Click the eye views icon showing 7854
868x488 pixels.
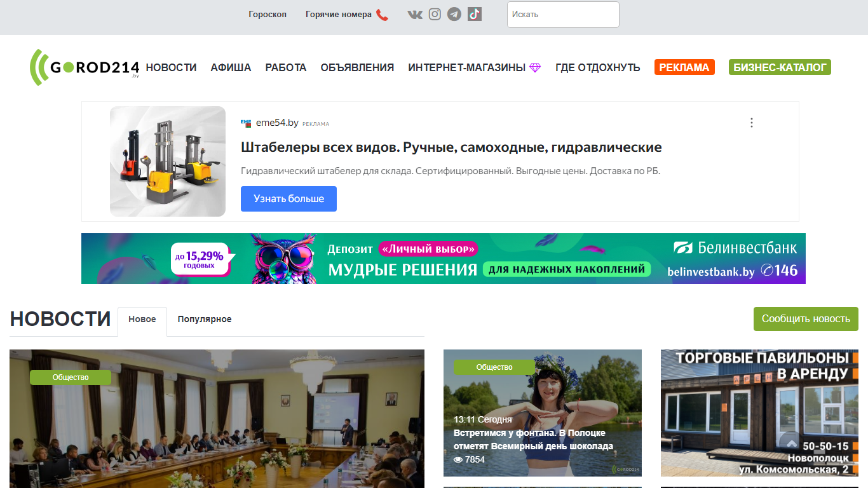coord(458,459)
